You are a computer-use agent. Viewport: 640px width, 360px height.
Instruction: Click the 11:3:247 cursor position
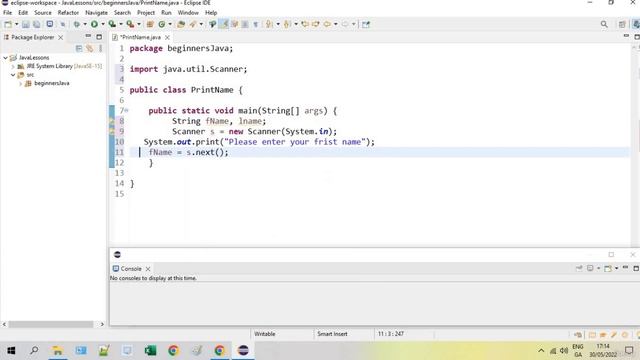click(x=391, y=334)
